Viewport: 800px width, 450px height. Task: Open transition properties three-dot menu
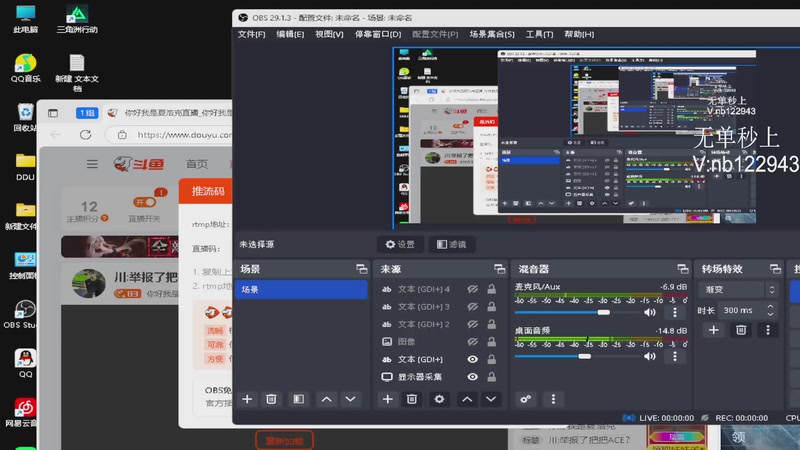coord(768,330)
